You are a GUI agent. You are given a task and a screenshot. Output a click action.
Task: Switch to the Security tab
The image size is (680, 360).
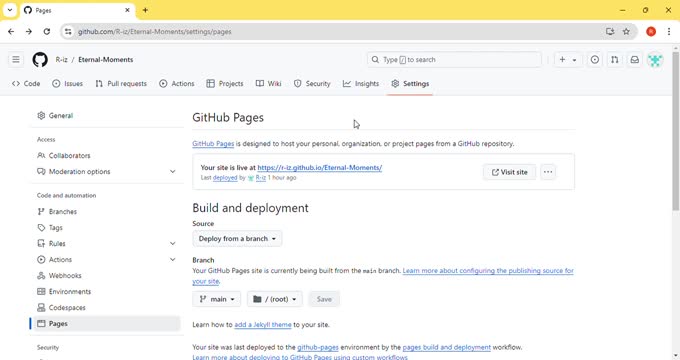(312, 84)
